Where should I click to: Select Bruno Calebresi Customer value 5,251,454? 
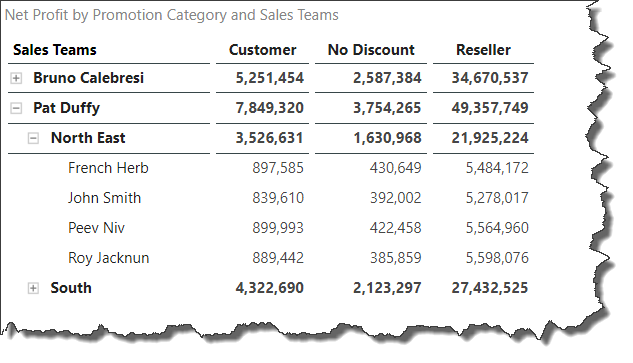[x=269, y=78]
